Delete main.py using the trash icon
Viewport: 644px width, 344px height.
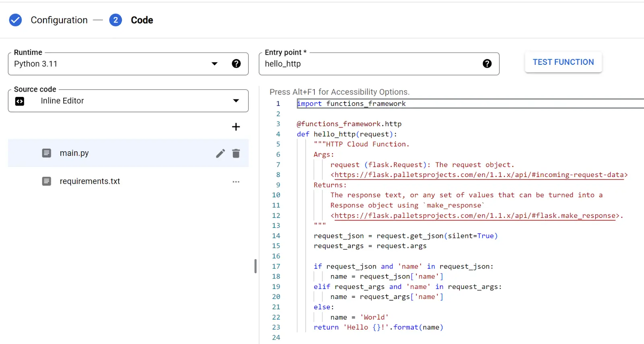point(236,153)
